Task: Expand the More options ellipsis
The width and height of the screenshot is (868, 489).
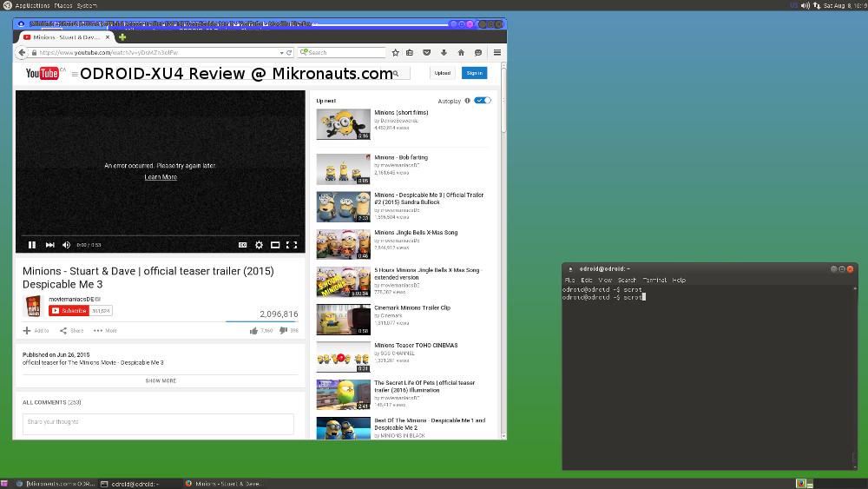Action: (98, 331)
